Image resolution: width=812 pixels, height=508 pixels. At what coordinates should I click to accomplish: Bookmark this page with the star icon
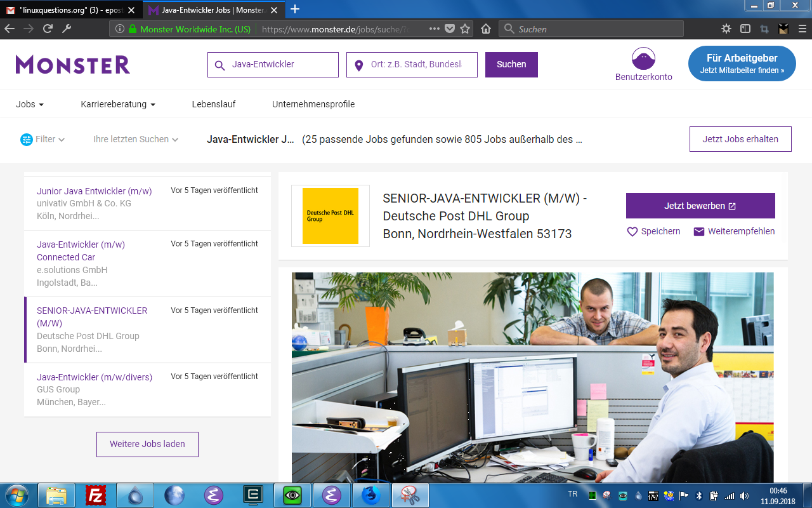pos(465,29)
